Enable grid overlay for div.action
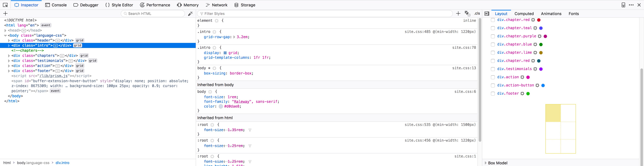 493,77
